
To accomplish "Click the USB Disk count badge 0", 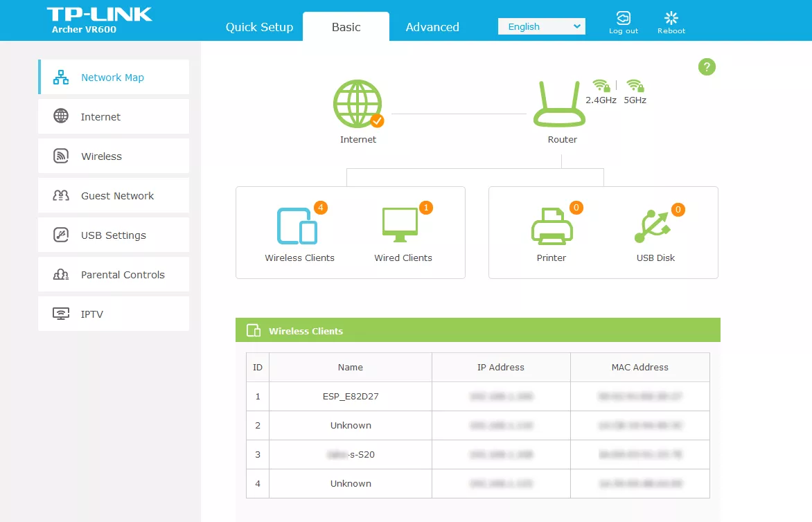I will pos(678,210).
